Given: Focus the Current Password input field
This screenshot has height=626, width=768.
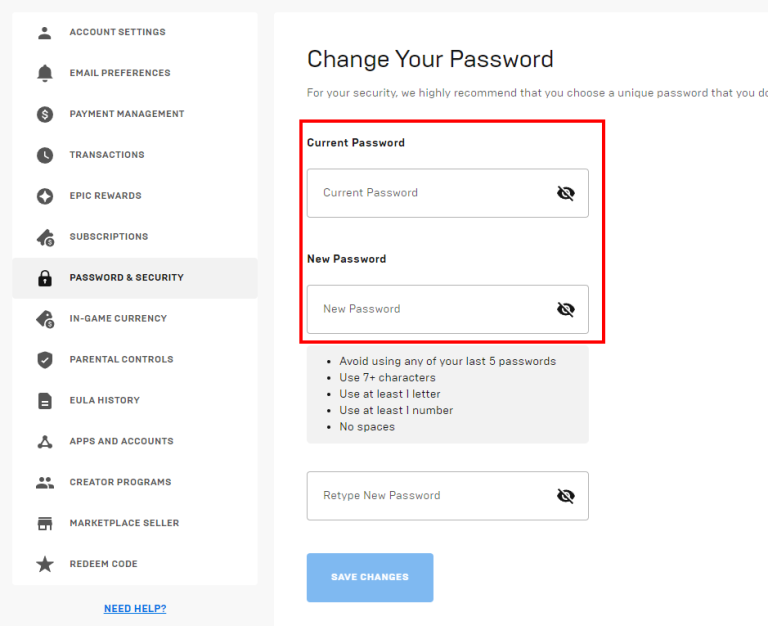Looking at the screenshot, I should click(430, 193).
